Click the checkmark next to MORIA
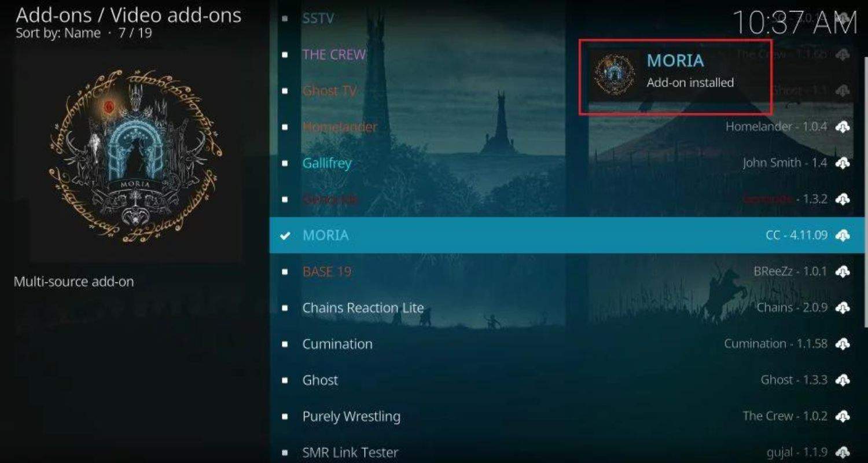868x463 pixels. (x=285, y=236)
